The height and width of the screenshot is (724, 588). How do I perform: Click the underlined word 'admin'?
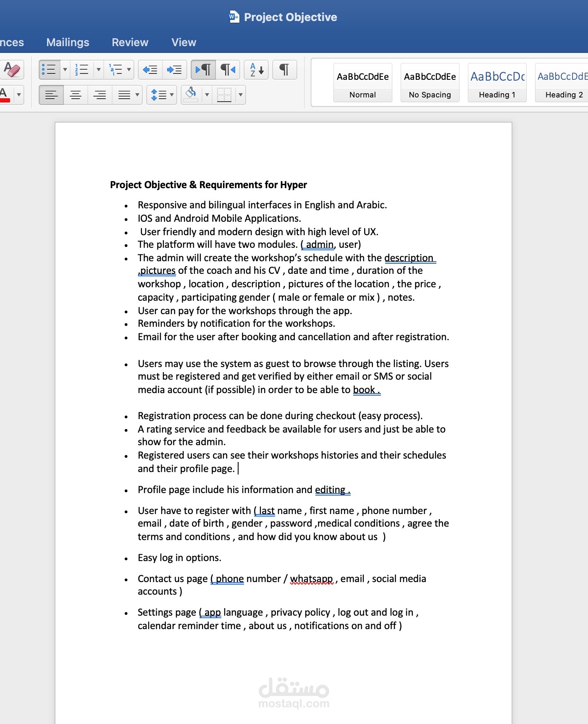[x=320, y=244]
